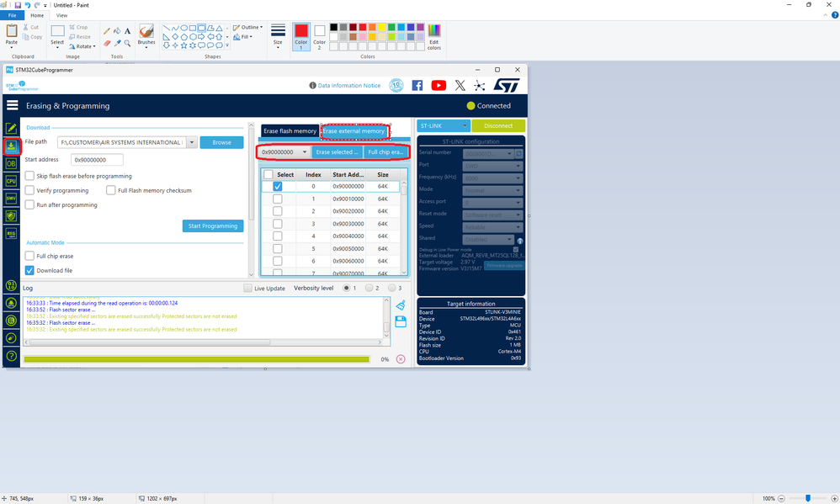Click the ST logo in the header
The height and width of the screenshot is (504, 840).
coord(506,86)
